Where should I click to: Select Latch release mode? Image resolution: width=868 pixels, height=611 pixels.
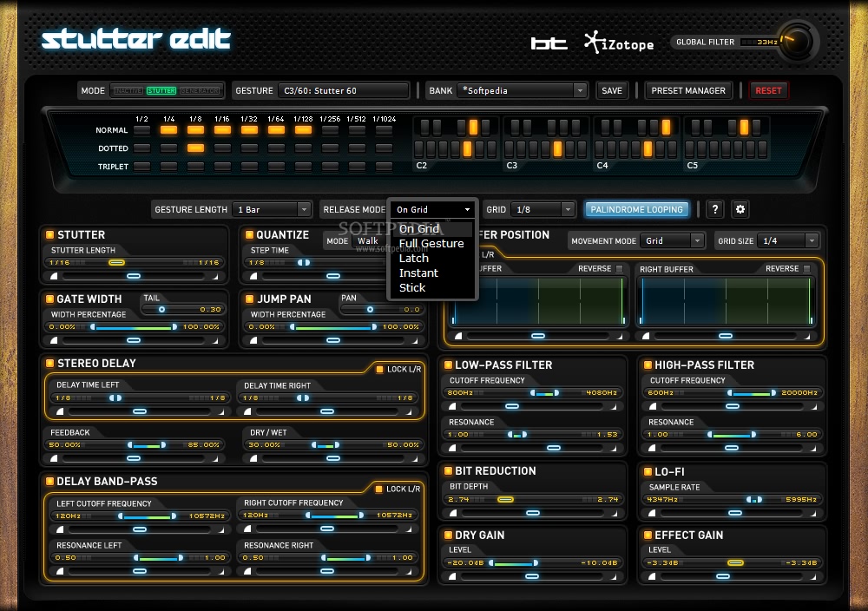[433, 258]
